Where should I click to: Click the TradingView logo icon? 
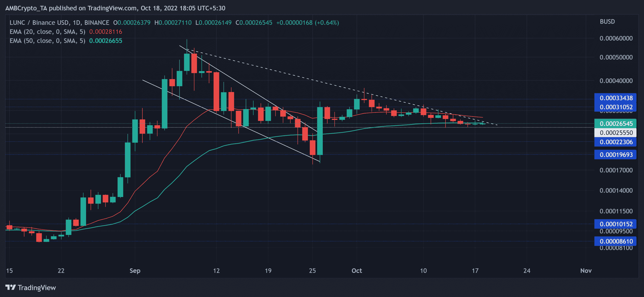11,287
